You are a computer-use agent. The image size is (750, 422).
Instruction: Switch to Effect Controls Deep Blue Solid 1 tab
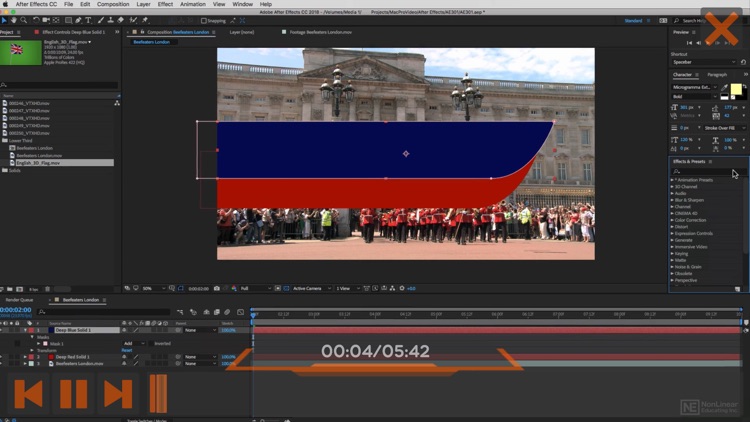click(x=73, y=32)
